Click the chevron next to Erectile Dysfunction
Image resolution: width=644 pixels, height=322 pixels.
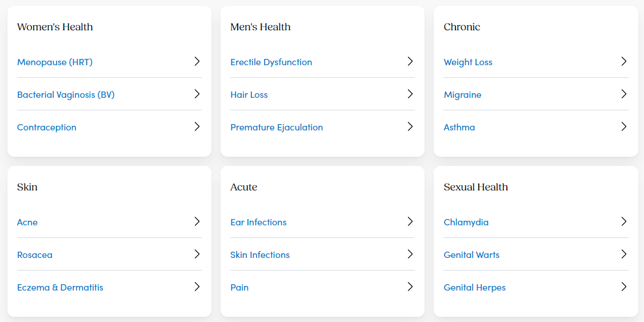(410, 61)
